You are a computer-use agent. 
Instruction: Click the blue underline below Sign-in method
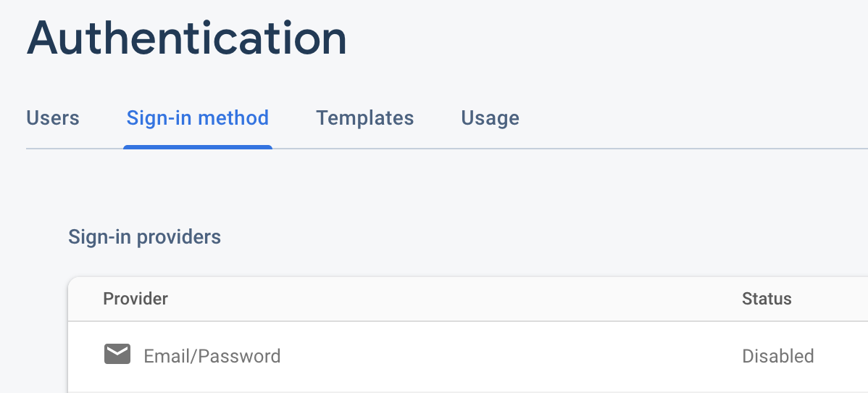tap(197, 147)
